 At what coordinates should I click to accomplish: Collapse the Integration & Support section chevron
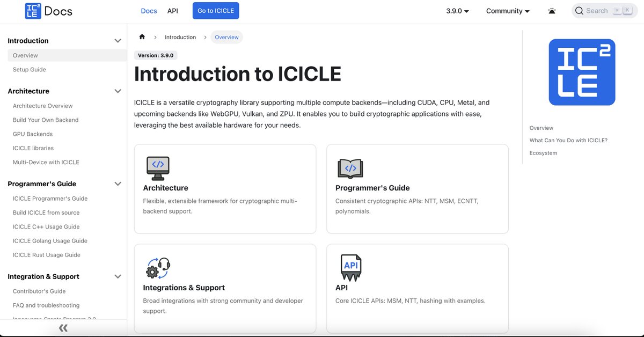pos(118,276)
